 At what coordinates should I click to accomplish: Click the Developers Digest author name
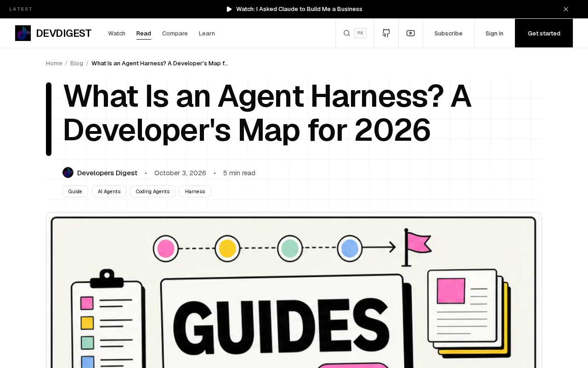coord(107,173)
